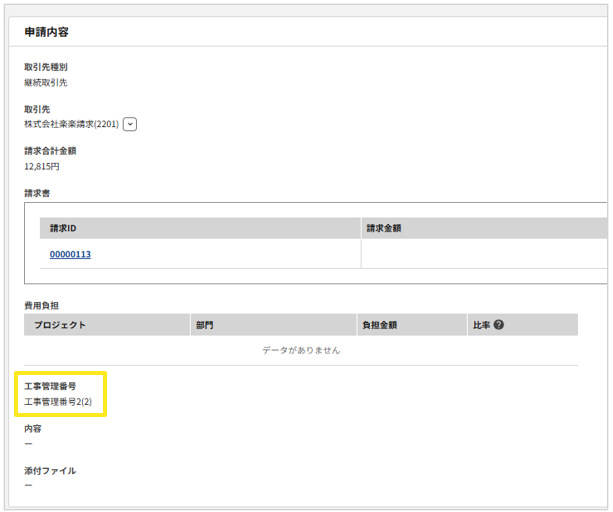Click the データがありません empty table message

click(x=301, y=350)
